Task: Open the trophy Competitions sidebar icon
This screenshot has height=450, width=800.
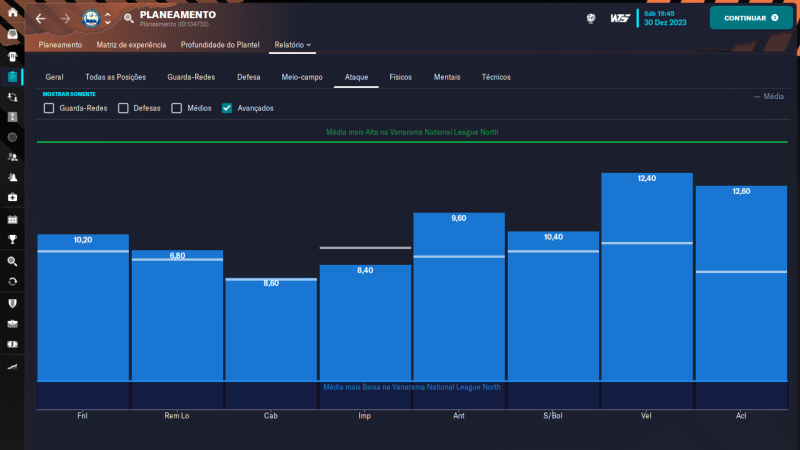Action: (12, 239)
